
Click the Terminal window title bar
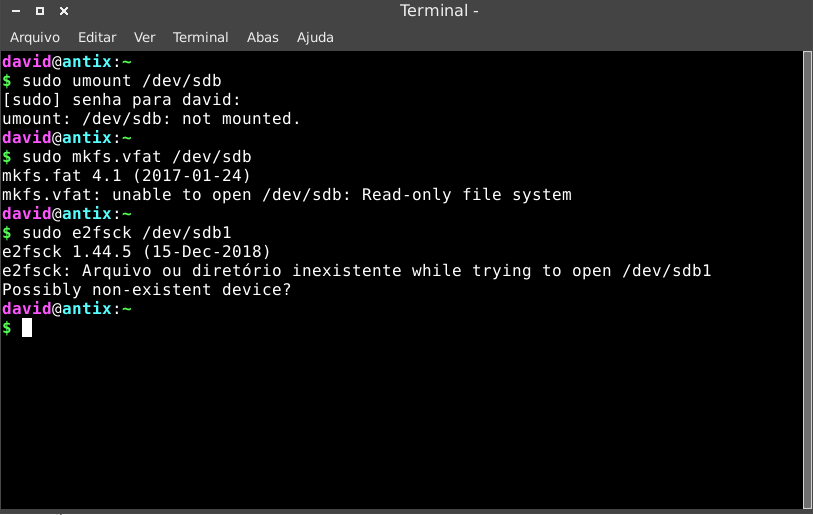pos(439,11)
